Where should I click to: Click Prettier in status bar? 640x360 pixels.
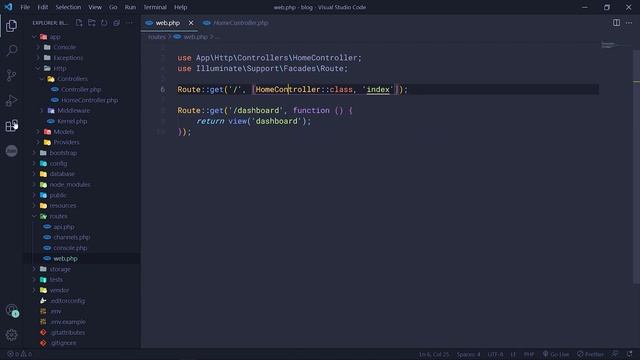pos(590,354)
